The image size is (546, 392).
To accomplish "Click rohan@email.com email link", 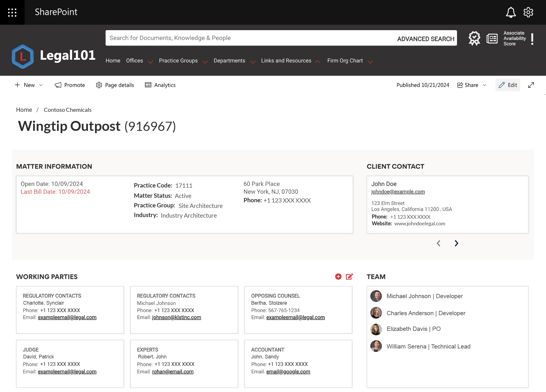I will pos(173,372).
